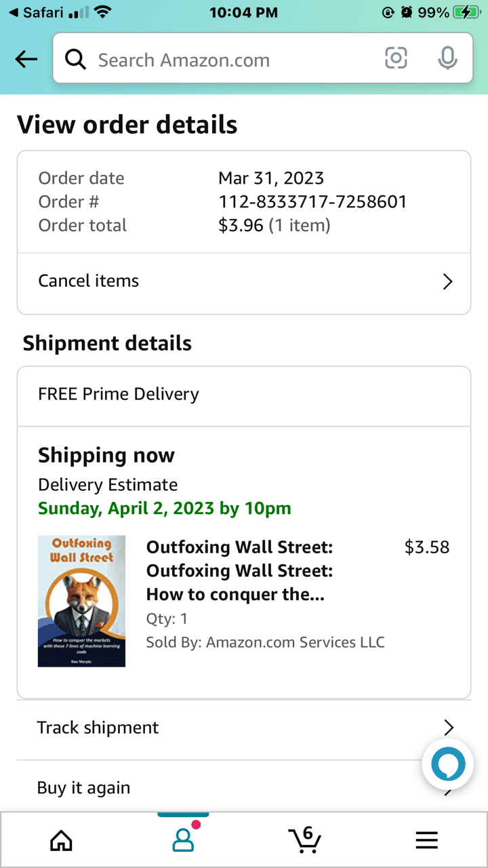Open the Alexa assistant bubble
The image size is (488, 868).
(x=448, y=765)
